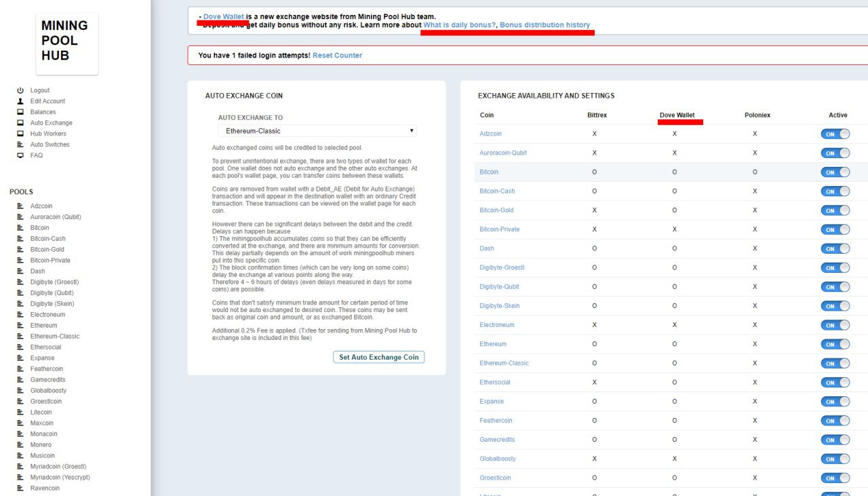The width and height of the screenshot is (868, 496).
Task: Toggle Auroracoin-Qubit active switch
Action: coord(835,153)
